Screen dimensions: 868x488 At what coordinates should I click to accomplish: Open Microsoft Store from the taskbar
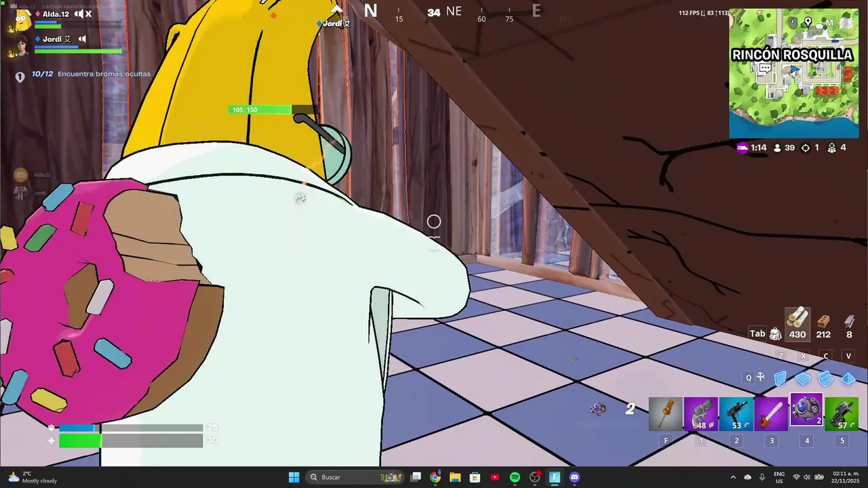[475, 477]
